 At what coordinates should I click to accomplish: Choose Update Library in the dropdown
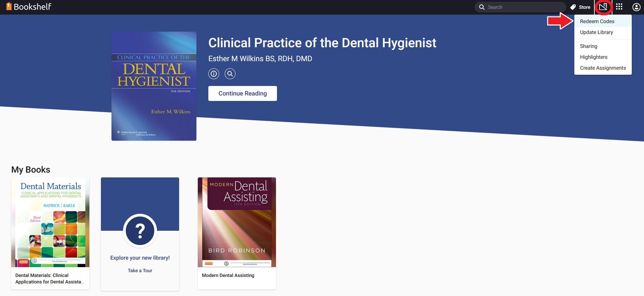tap(603, 32)
